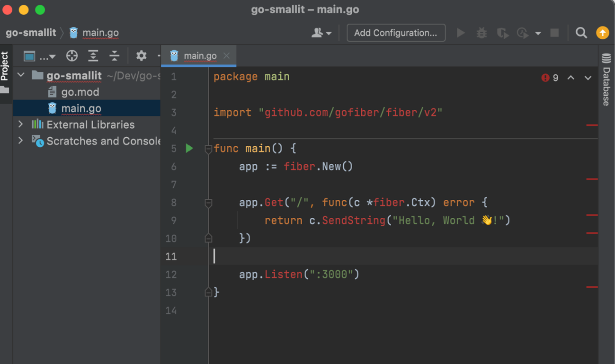The height and width of the screenshot is (364, 615).
Task: Open the user account dropdown in toolbar
Action: pos(321,33)
